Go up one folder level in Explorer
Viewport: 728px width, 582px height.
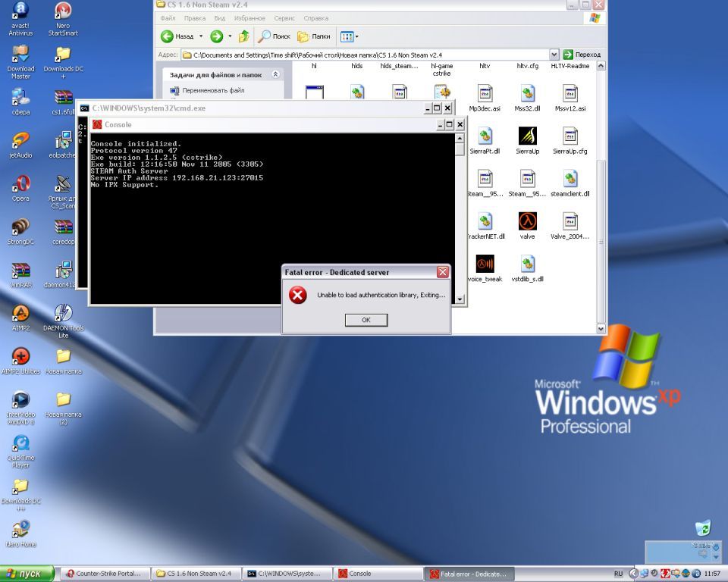pyautogui.click(x=243, y=36)
